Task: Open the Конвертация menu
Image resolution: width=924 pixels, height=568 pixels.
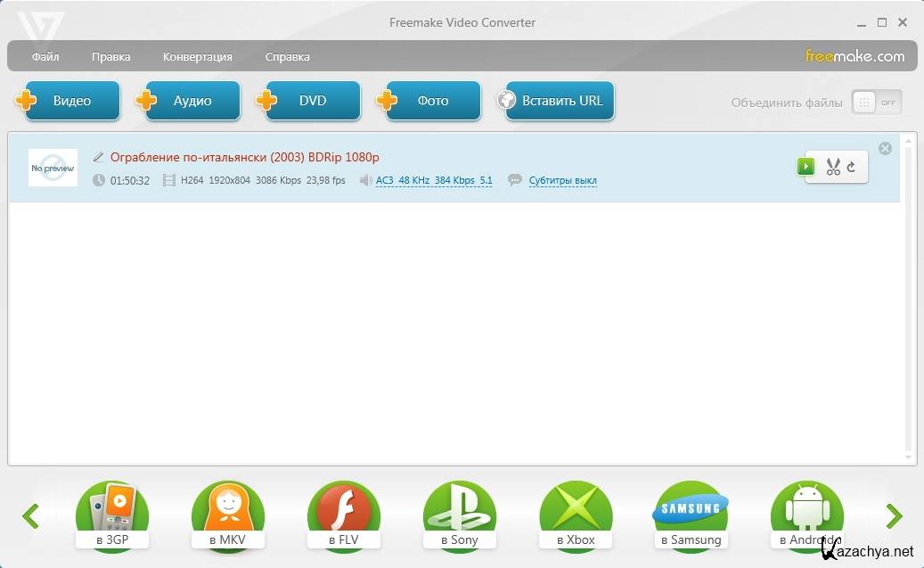Action: [197, 57]
